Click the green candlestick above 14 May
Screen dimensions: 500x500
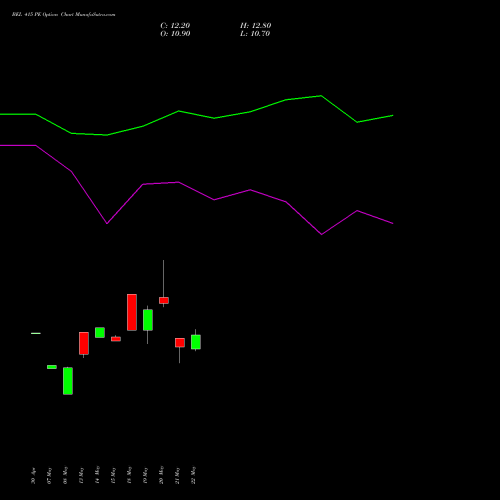[100, 332]
